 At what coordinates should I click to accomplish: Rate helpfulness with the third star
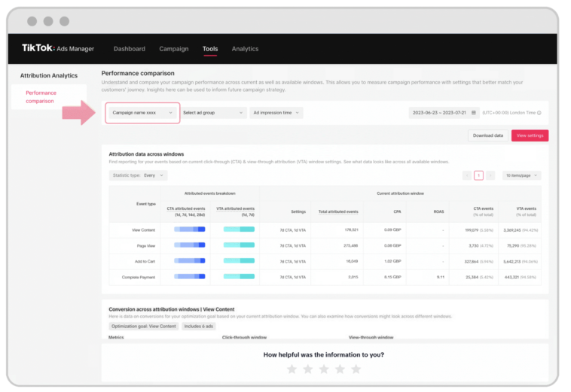click(324, 369)
